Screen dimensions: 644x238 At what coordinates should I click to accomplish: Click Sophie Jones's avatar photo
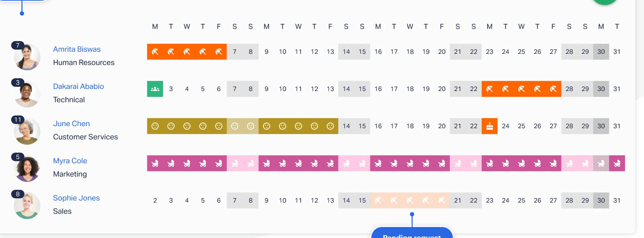point(27,206)
